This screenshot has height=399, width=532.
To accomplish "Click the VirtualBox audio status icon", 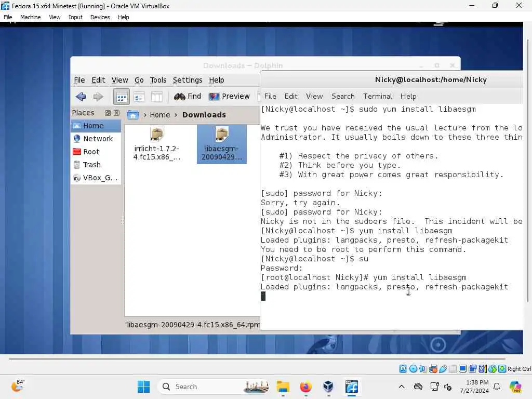I will 423,369.
